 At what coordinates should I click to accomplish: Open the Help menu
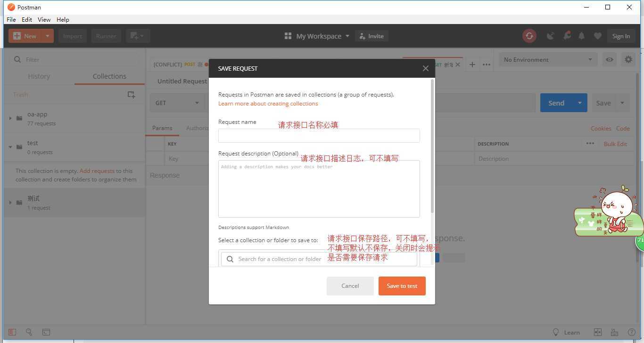[x=63, y=19]
